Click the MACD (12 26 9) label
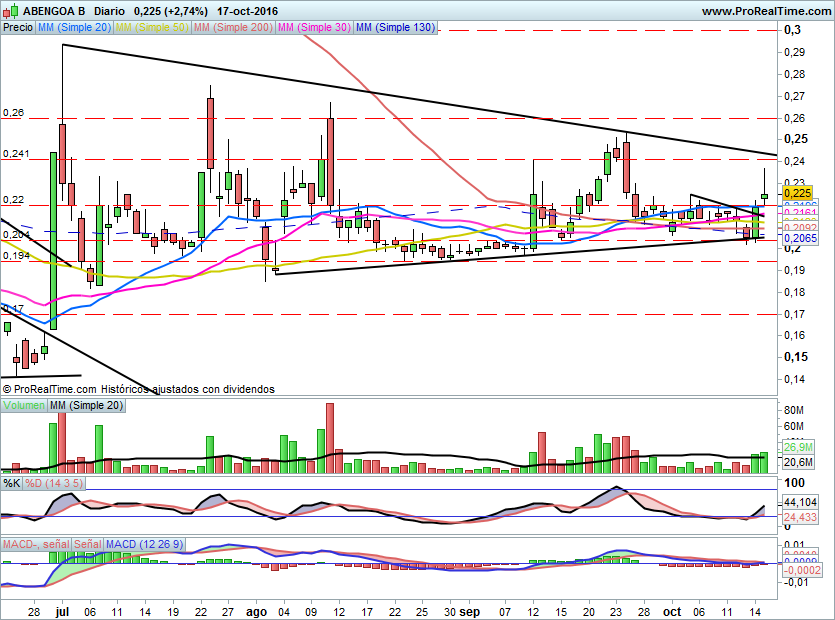The height and width of the screenshot is (620, 835). pos(144,544)
